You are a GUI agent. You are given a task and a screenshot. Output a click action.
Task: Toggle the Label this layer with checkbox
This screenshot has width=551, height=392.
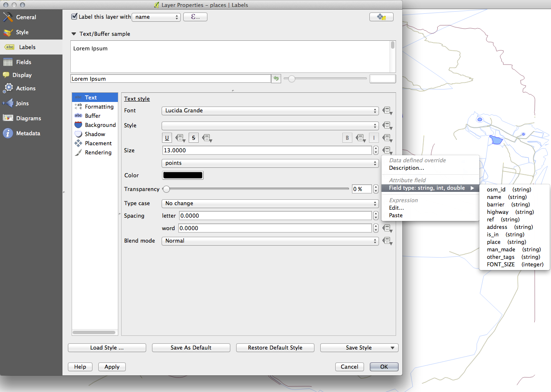[75, 17]
